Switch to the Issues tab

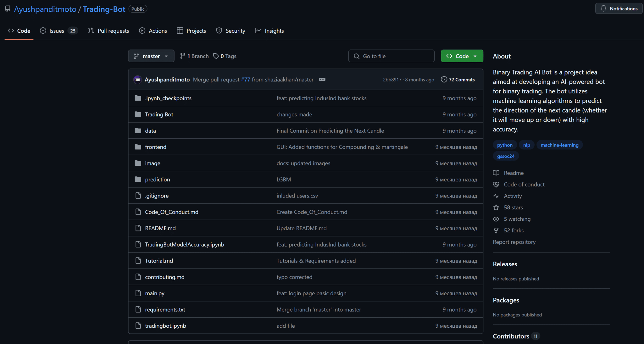[57, 31]
